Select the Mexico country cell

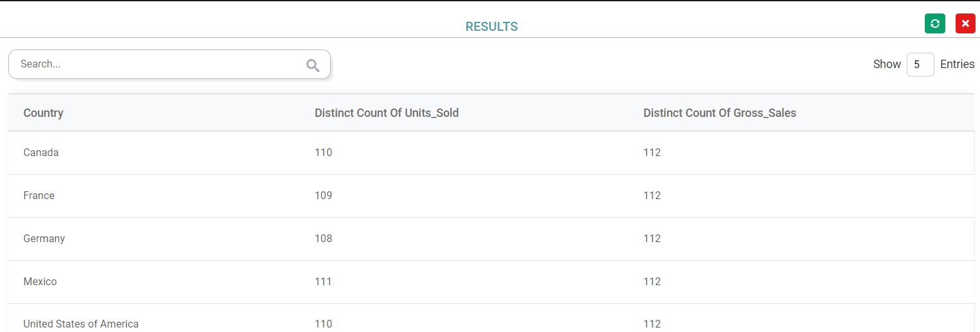click(x=40, y=282)
